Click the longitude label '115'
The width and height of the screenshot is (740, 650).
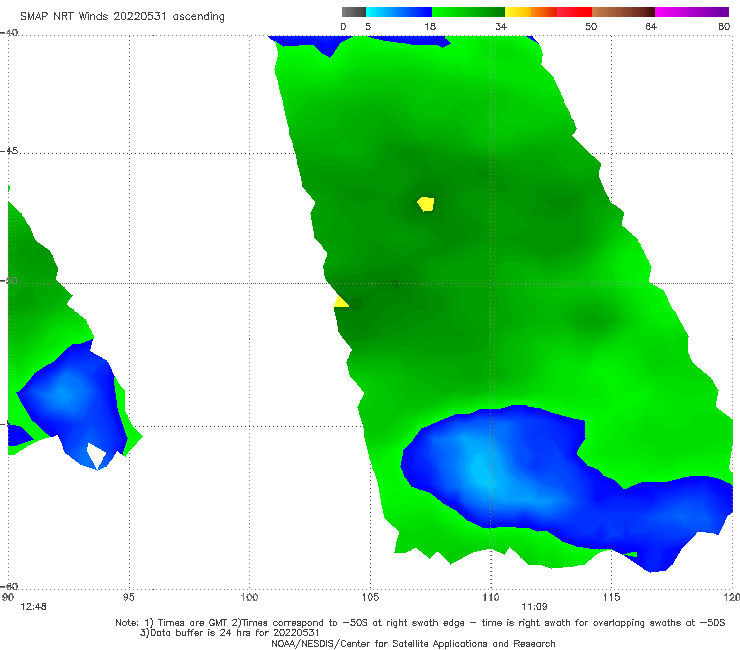tap(612, 598)
